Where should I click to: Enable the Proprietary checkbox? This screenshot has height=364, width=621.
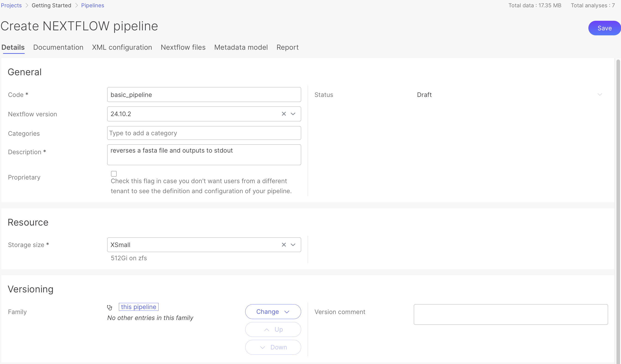coord(114,174)
